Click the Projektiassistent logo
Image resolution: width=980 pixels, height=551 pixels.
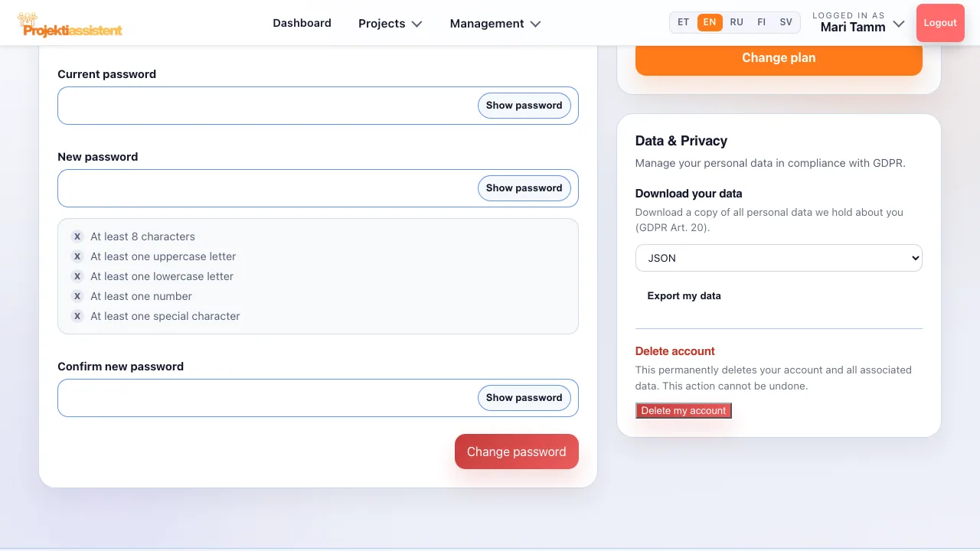(70, 24)
